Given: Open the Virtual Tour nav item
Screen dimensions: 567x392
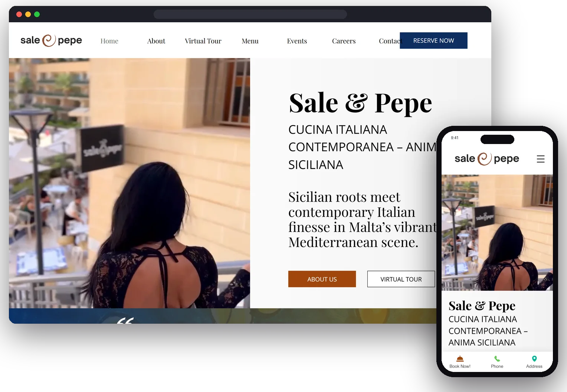Looking at the screenshot, I should pos(203,41).
